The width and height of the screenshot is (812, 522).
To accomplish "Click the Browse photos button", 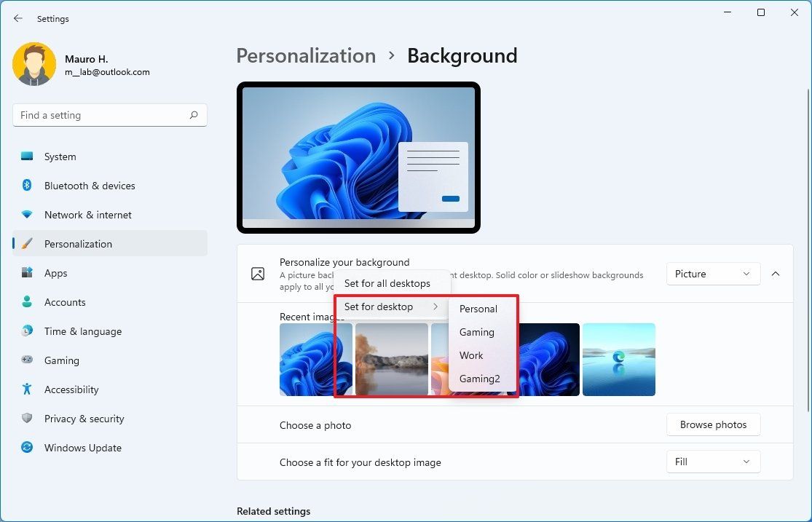I will 713,424.
